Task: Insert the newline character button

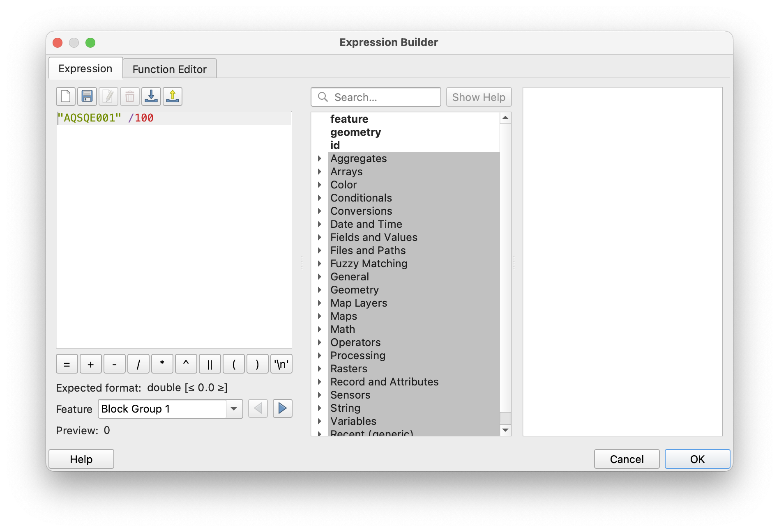Action: point(281,364)
